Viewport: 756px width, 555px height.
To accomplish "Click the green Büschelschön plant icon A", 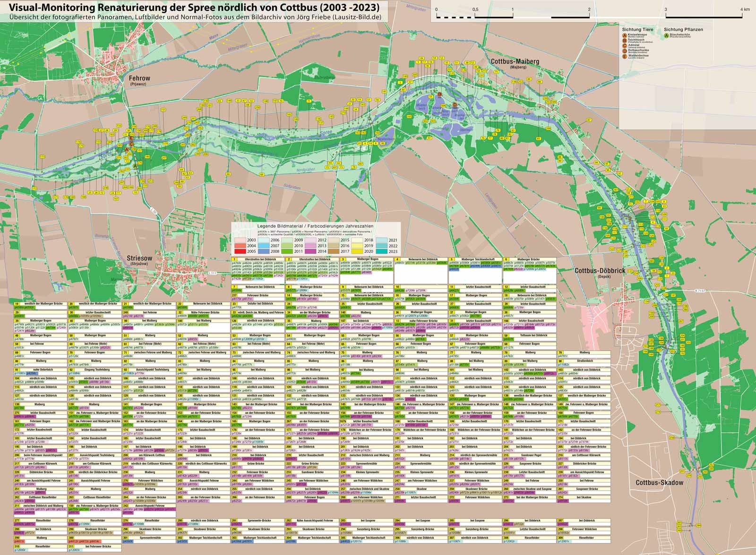I will pyautogui.click(x=666, y=35).
